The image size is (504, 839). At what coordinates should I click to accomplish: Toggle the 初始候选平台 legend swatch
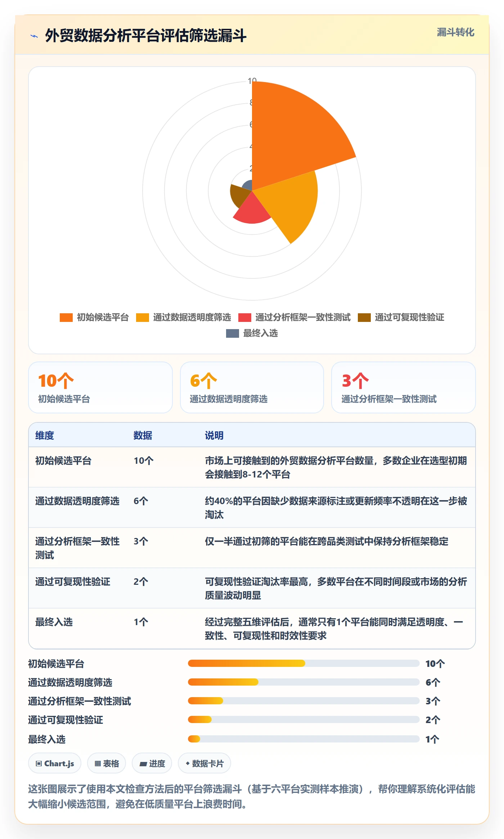66,318
